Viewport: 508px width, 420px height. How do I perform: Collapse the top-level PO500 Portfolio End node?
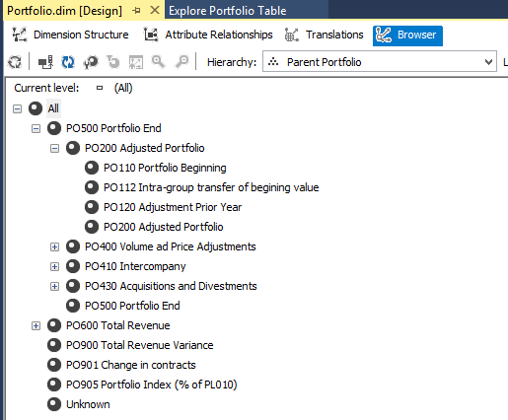(x=36, y=128)
